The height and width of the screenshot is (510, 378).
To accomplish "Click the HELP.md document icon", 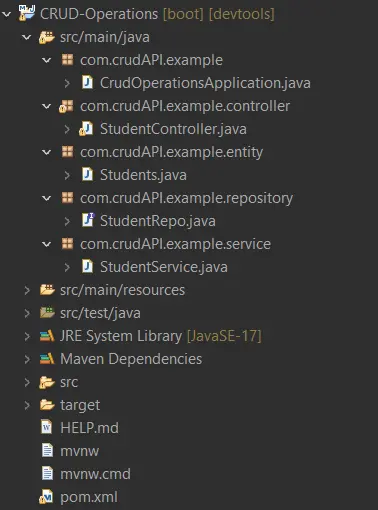I will (x=47, y=427).
